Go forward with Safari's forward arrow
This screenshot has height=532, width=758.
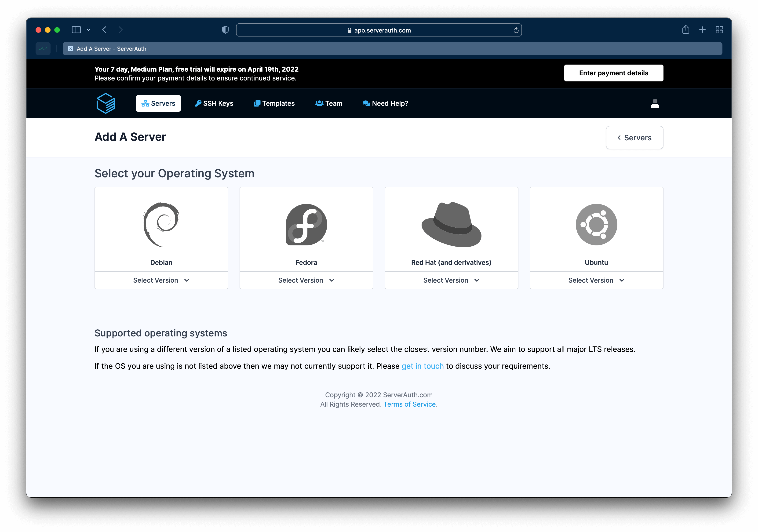[120, 30]
